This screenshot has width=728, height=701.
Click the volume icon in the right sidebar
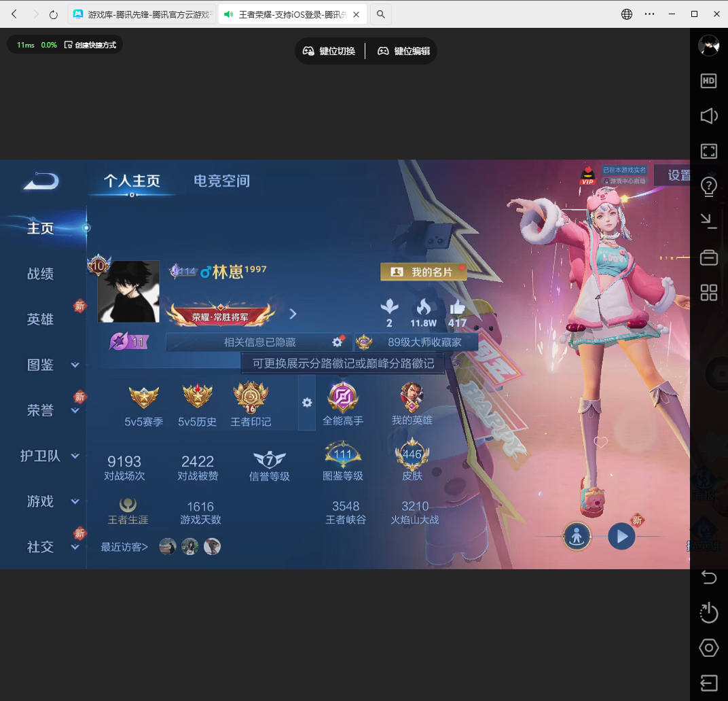[708, 116]
